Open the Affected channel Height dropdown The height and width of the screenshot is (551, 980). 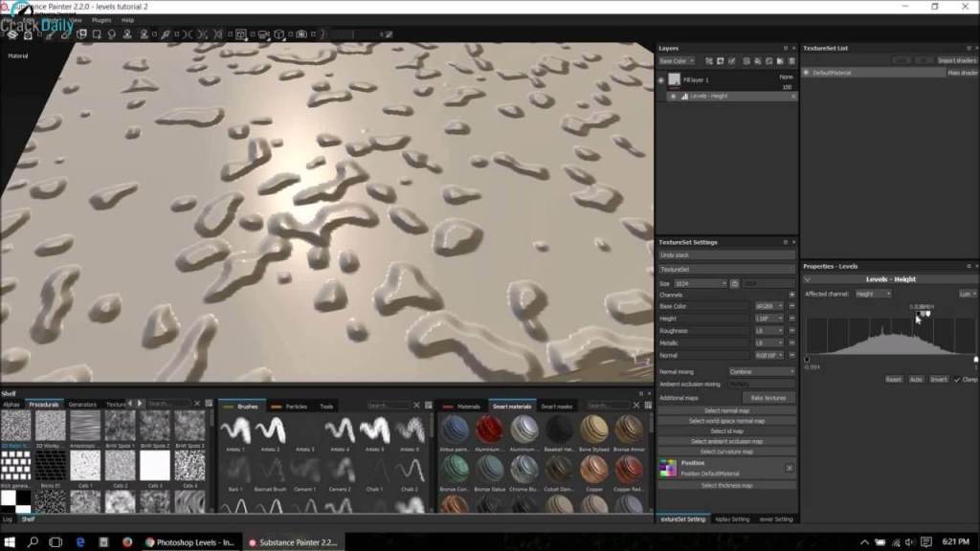[873, 294]
